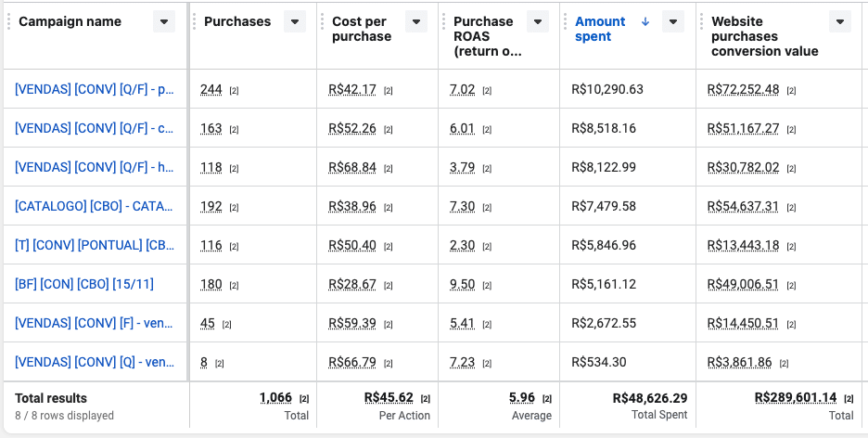Click average ROAS 5.96
Image resolution: width=868 pixels, height=438 pixels.
click(x=522, y=397)
